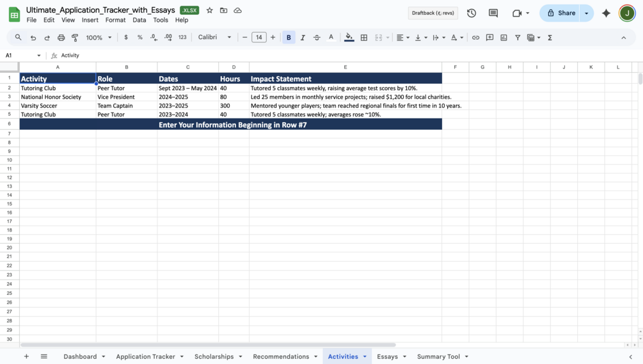
Task: Print the spreadsheet
Action: click(x=61, y=37)
